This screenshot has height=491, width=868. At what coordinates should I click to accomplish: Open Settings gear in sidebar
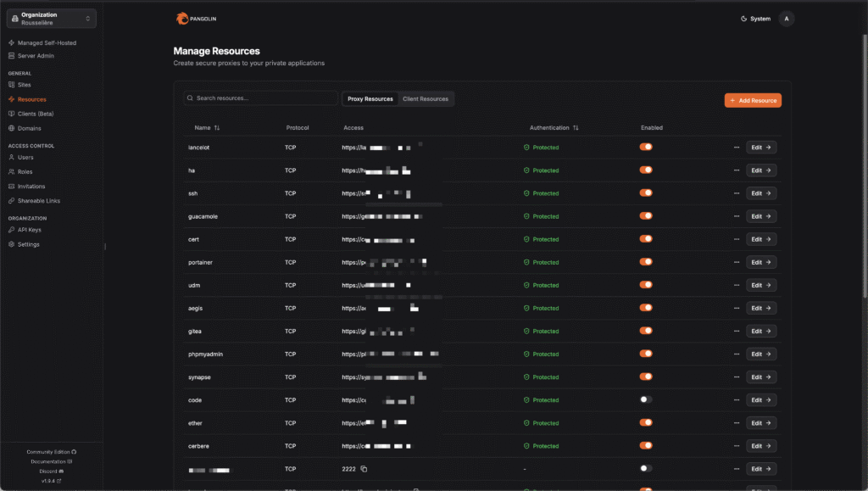click(11, 244)
